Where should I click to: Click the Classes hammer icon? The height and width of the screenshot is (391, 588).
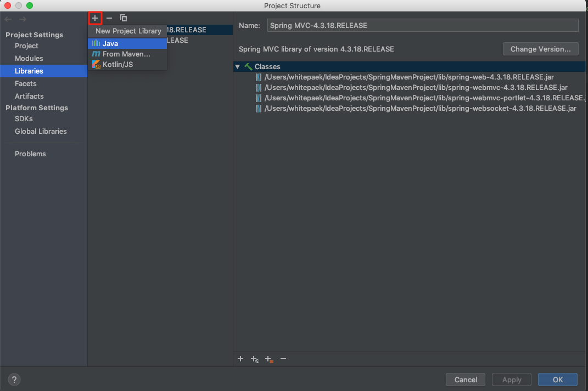coord(248,67)
